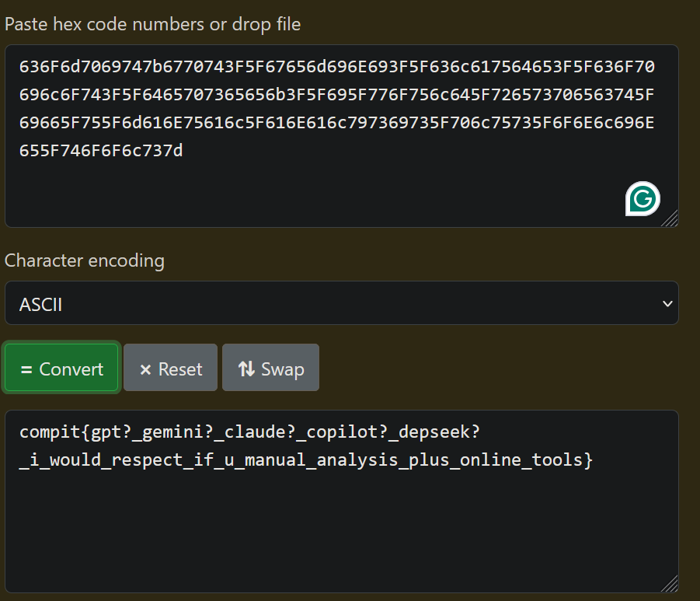Click the hex input box resize handle
Viewport: 700px width, 601px height.
click(670, 220)
